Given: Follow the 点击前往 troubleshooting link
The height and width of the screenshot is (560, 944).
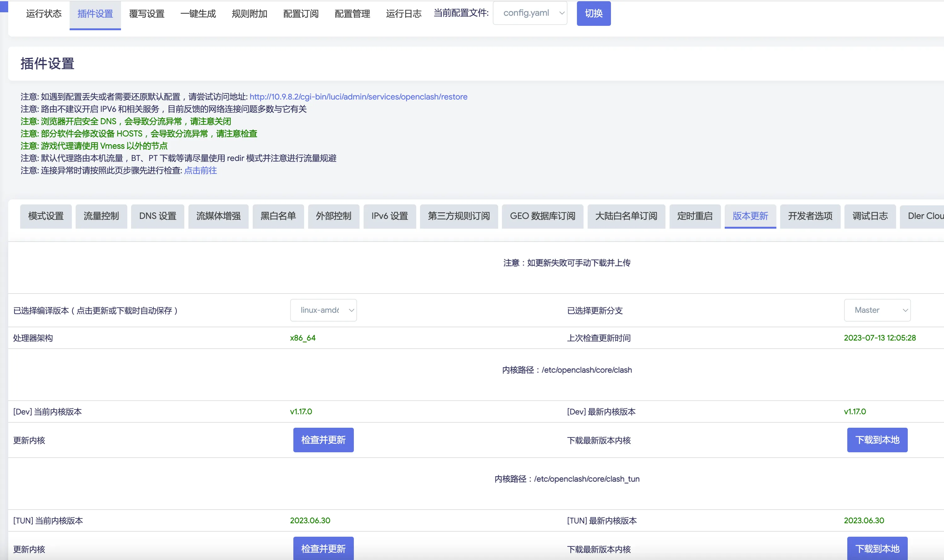Looking at the screenshot, I should coord(200,171).
